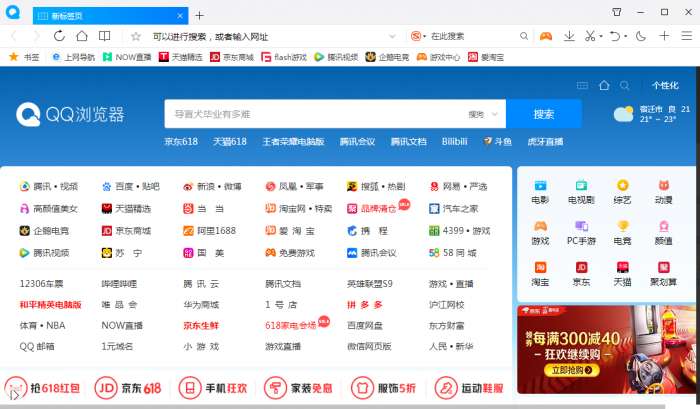Viewport: 700px width, 409px height.
Task: Reload page with refresh icon
Action: point(59,36)
